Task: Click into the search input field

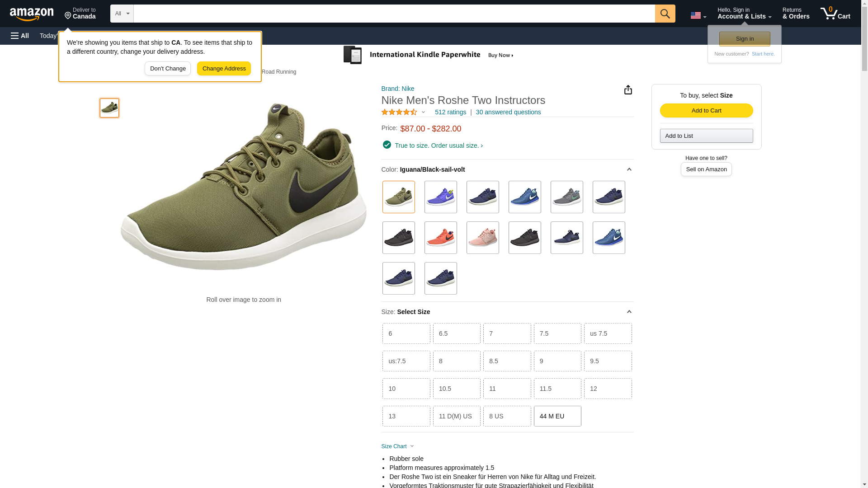Action: pyautogui.click(x=393, y=14)
